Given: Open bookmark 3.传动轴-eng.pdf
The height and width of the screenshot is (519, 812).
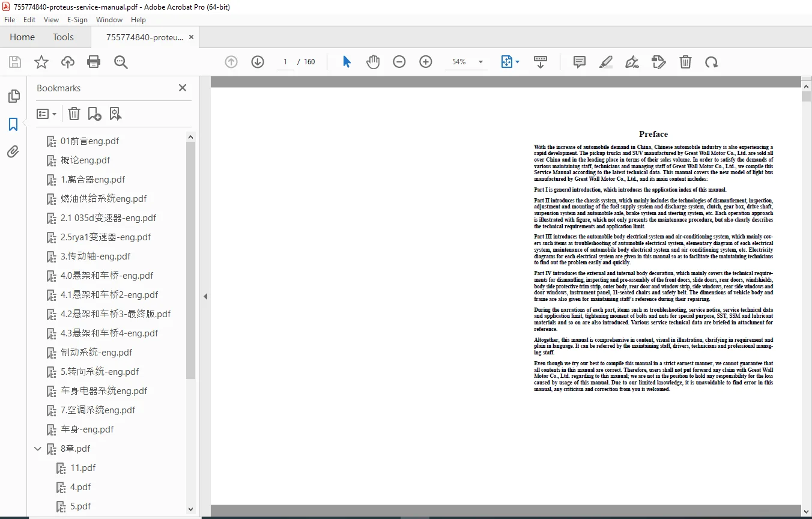Looking at the screenshot, I should click(95, 256).
